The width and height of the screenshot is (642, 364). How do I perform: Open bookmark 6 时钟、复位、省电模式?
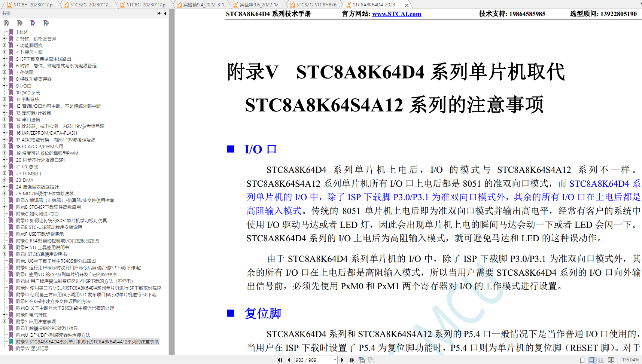click(56, 65)
